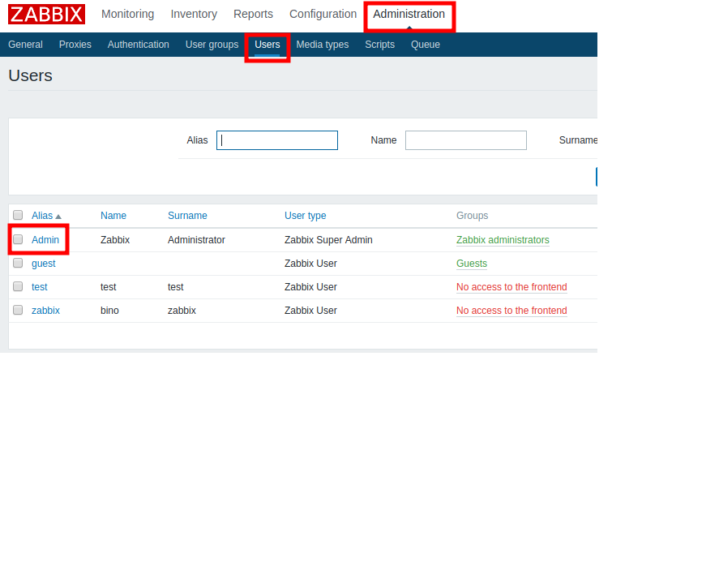
Task: Click the bino name cell
Action: pos(109,311)
